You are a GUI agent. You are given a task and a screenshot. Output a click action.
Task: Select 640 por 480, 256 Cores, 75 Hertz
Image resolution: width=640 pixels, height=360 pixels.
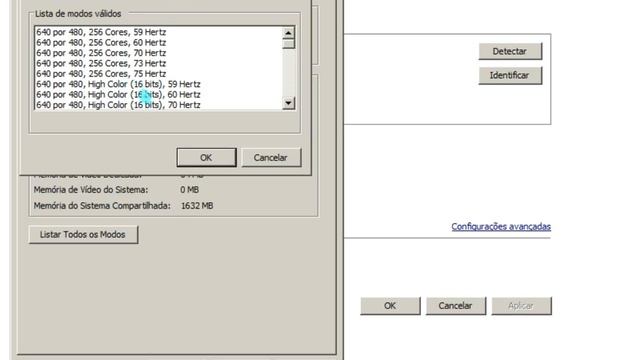pos(158,74)
